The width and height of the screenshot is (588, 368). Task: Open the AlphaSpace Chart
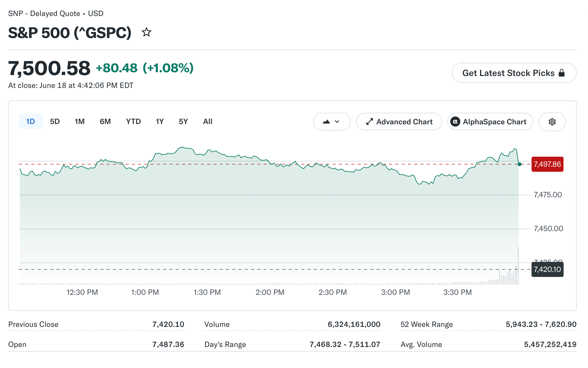click(490, 122)
